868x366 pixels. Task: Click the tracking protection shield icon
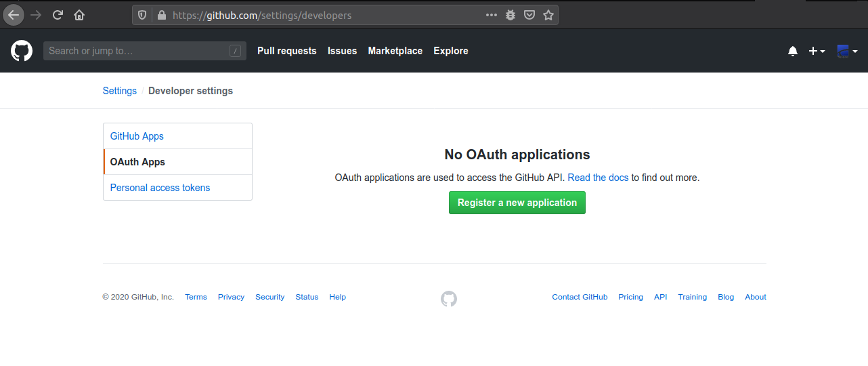click(142, 15)
